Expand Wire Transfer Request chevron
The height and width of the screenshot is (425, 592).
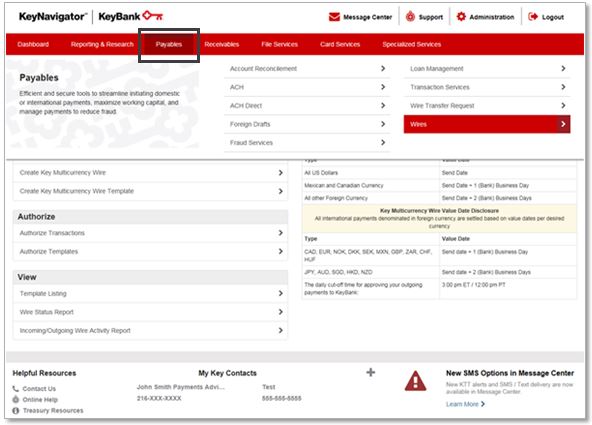click(x=563, y=105)
